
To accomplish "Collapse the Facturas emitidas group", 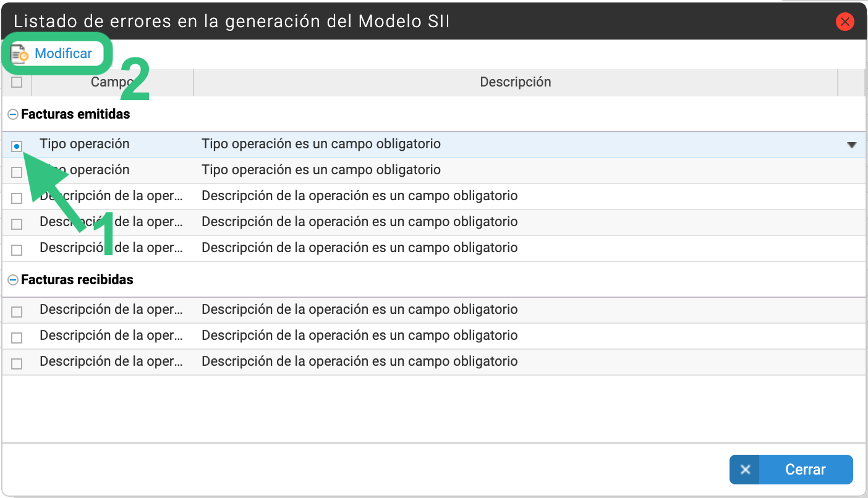I will click(x=13, y=114).
